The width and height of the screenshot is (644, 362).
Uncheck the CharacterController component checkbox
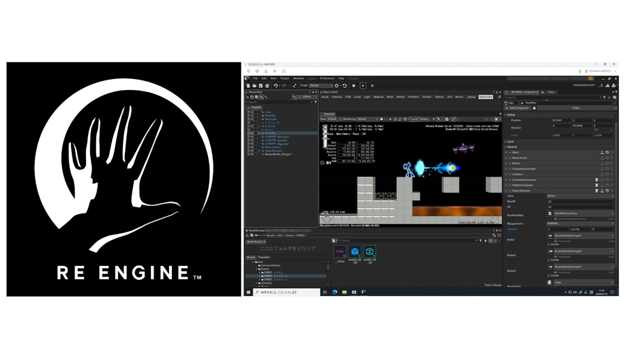click(510, 169)
